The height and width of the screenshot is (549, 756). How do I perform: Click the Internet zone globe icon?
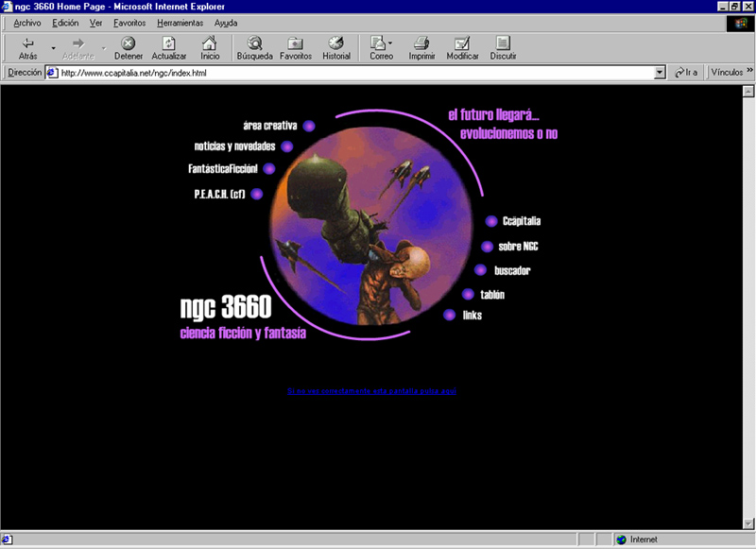coord(622,540)
